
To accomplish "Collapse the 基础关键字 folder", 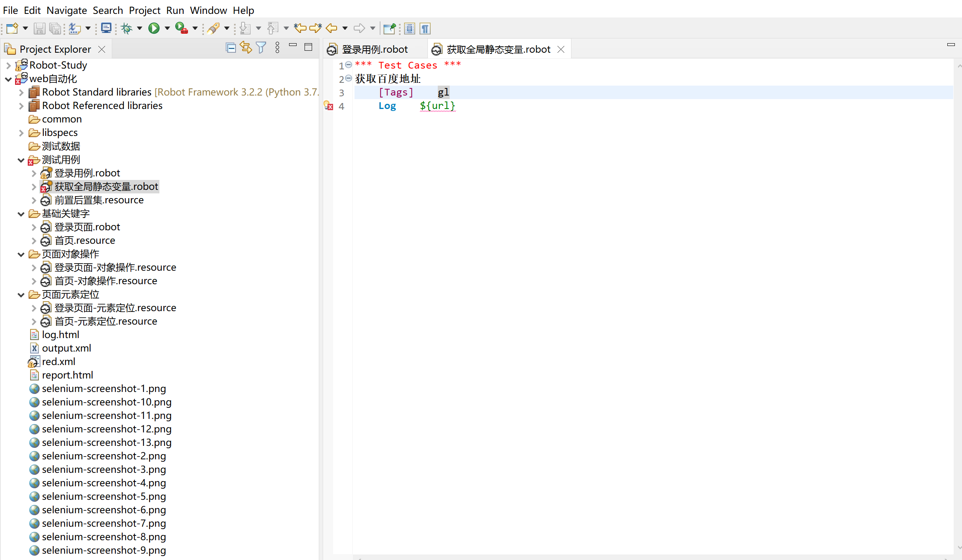I will coord(21,214).
